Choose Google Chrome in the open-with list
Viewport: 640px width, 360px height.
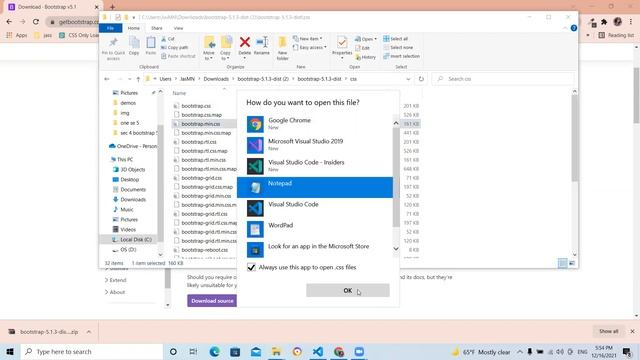(315, 124)
